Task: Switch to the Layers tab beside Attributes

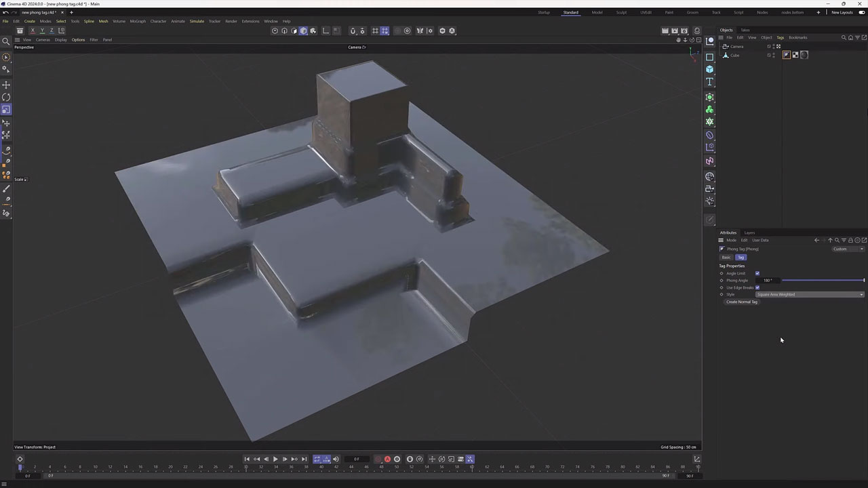Action: [749, 232]
